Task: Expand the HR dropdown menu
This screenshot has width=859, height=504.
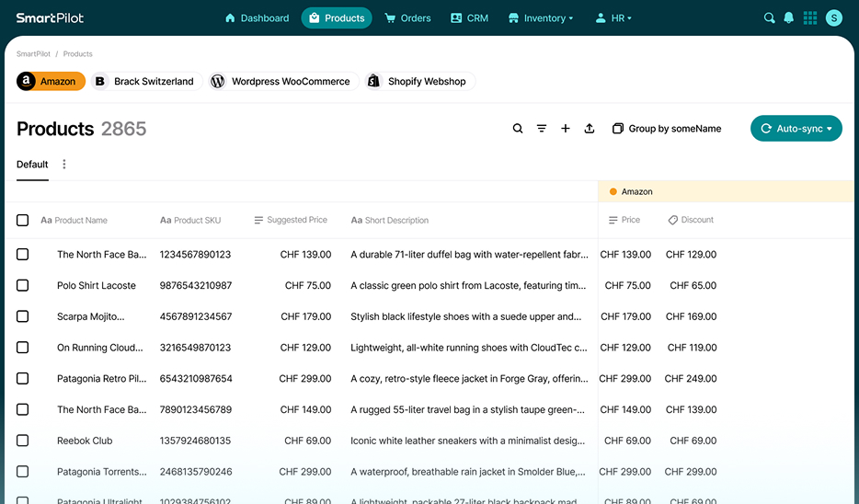Action: [x=613, y=18]
